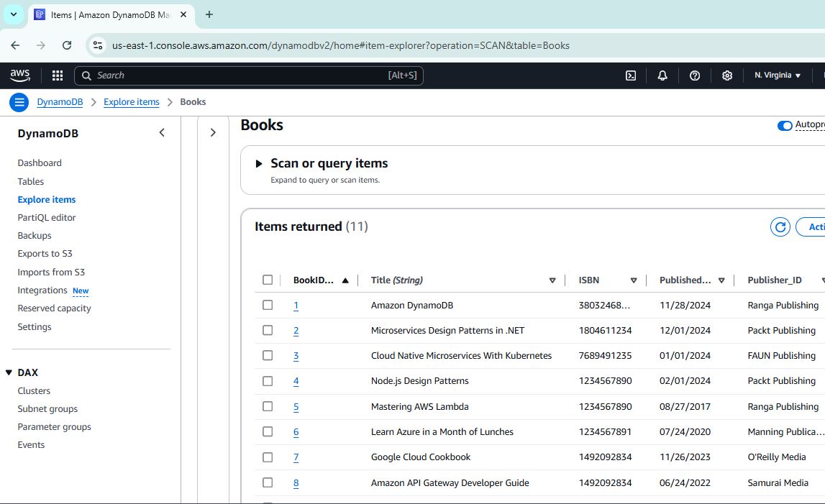Open the help question mark menu
825x504 pixels.
tap(695, 75)
